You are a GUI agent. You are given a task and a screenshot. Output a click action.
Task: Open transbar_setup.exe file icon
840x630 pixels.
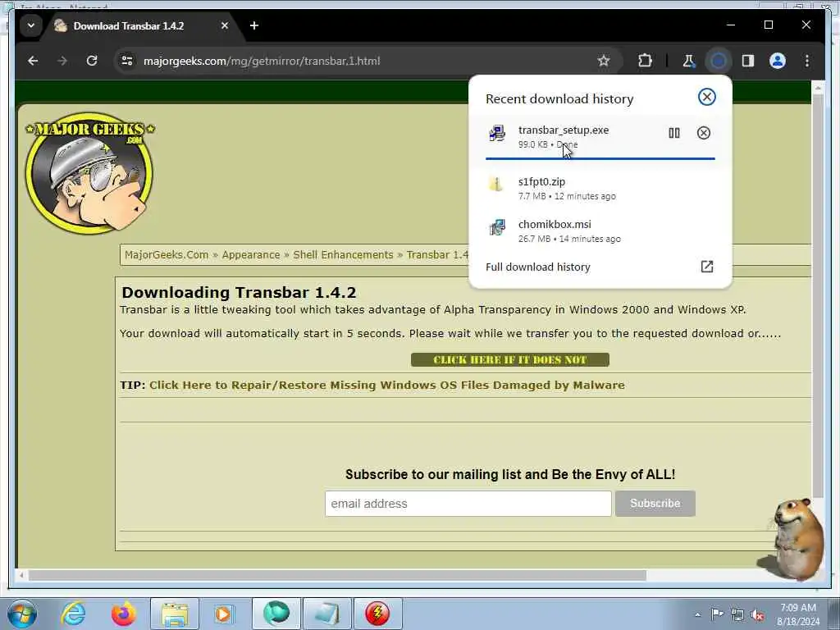497,134
